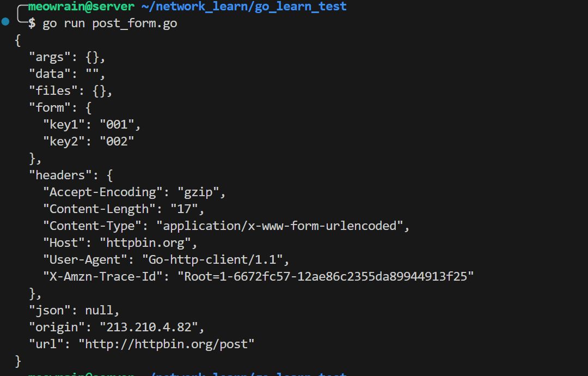The height and width of the screenshot is (376, 588).
Task: Click the "go run" command text
Action: [x=64, y=24]
